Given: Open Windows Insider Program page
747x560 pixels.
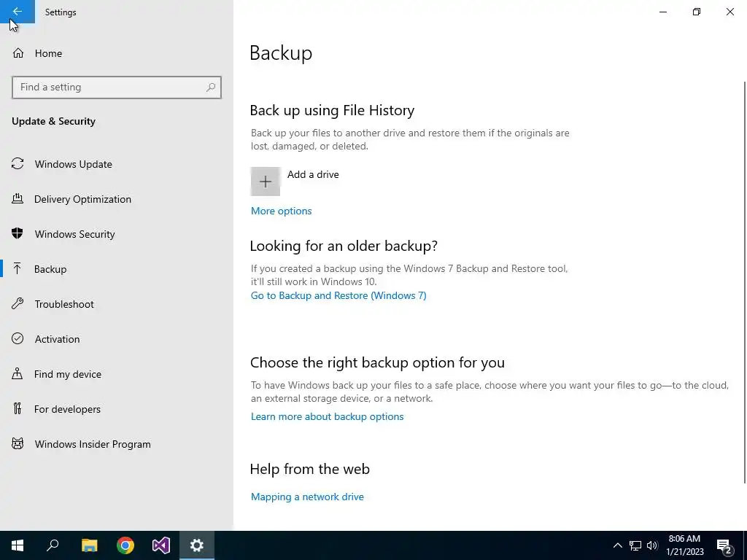Looking at the screenshot, I should coord(117,444).
